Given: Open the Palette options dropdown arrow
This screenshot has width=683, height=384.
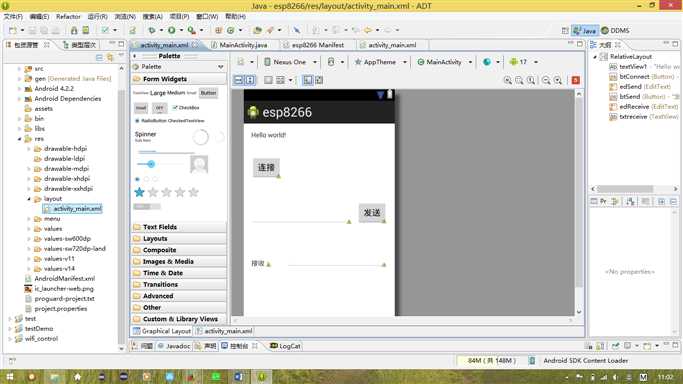Looking at the screenshot, I should pyautogui.click(x=221, y=67).
